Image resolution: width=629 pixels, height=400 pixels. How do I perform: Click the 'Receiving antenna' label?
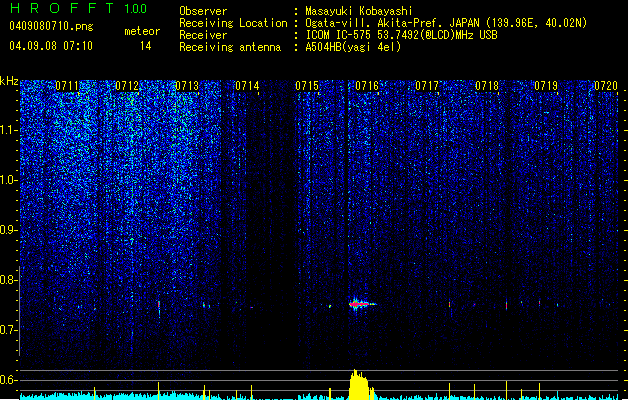tap(230, 47)
